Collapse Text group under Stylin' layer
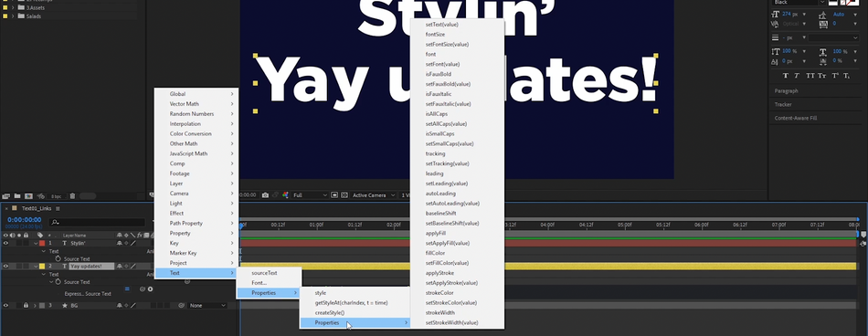 (x=43, y=251)
